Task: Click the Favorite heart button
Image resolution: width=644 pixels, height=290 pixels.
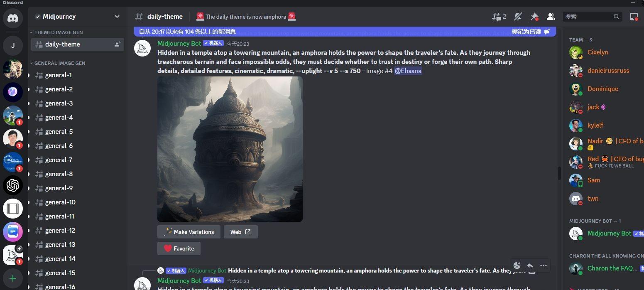Action: [179, 248]
